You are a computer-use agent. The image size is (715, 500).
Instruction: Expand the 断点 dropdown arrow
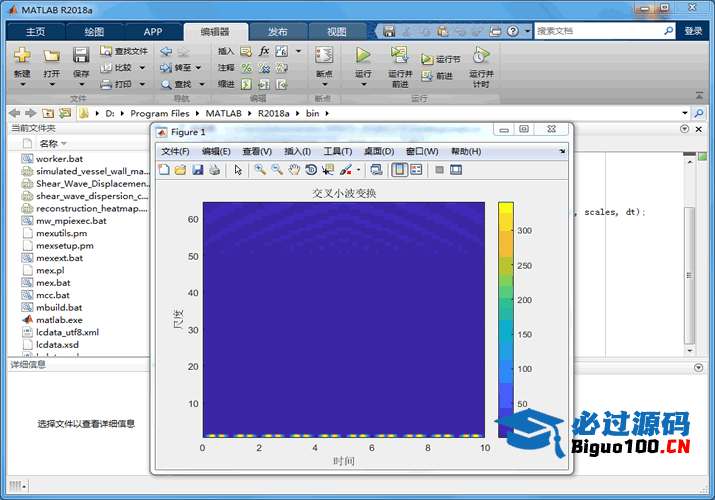click(325, 84)
